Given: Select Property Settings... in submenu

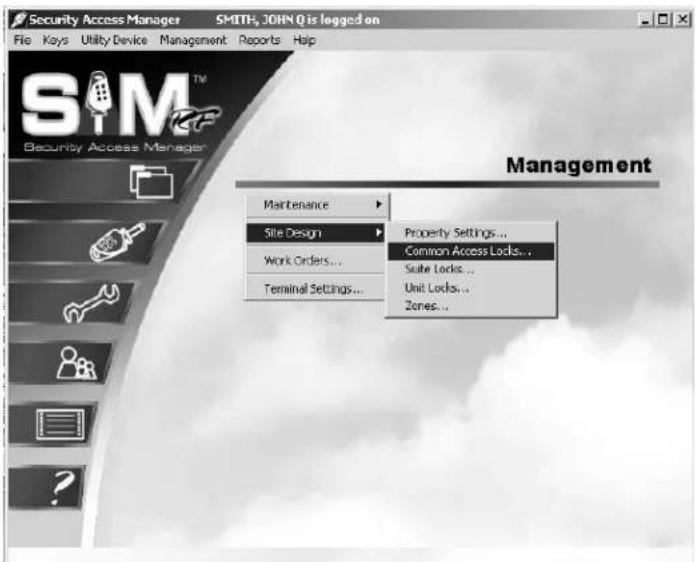Looking at the screenshot, I should pyautogui.click(x=471, y=233).
